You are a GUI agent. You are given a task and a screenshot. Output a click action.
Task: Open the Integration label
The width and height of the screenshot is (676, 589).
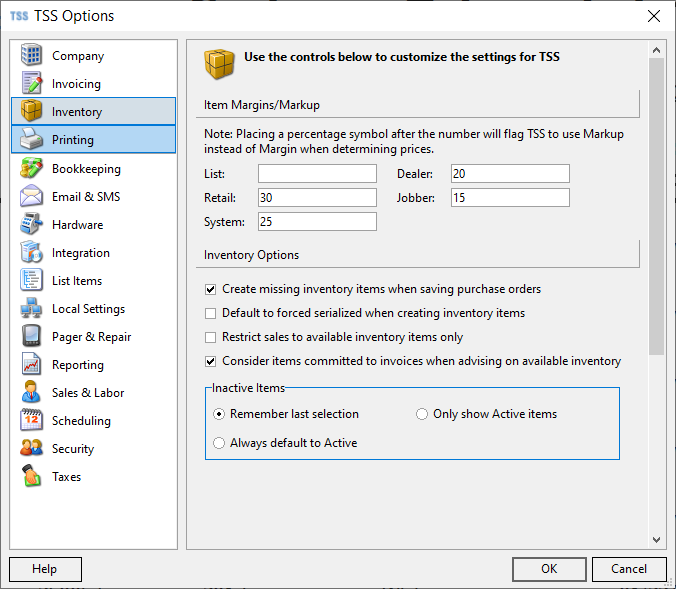(81, 253)
